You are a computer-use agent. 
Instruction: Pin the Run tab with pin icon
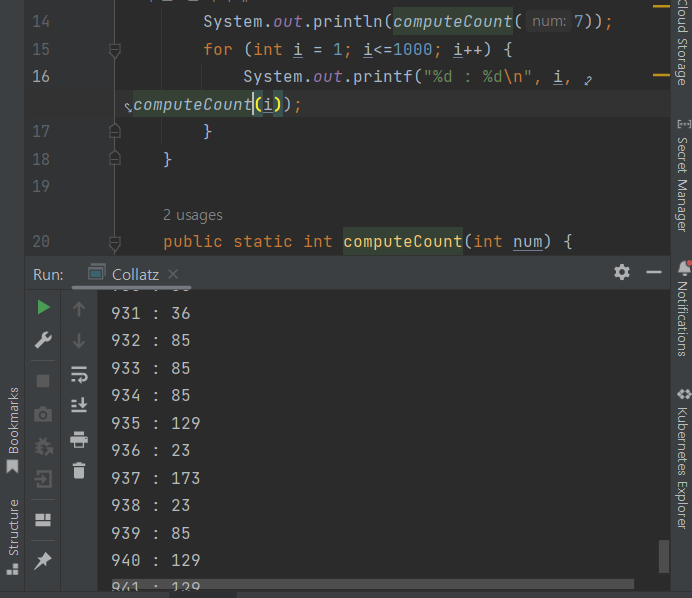(x=43, y=560)
